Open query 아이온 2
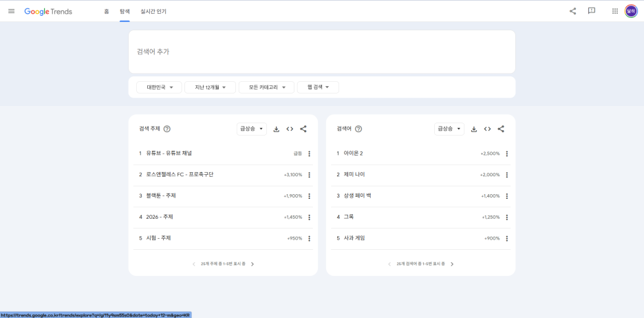The image size is (644, 318). click(x=353, y=153)
